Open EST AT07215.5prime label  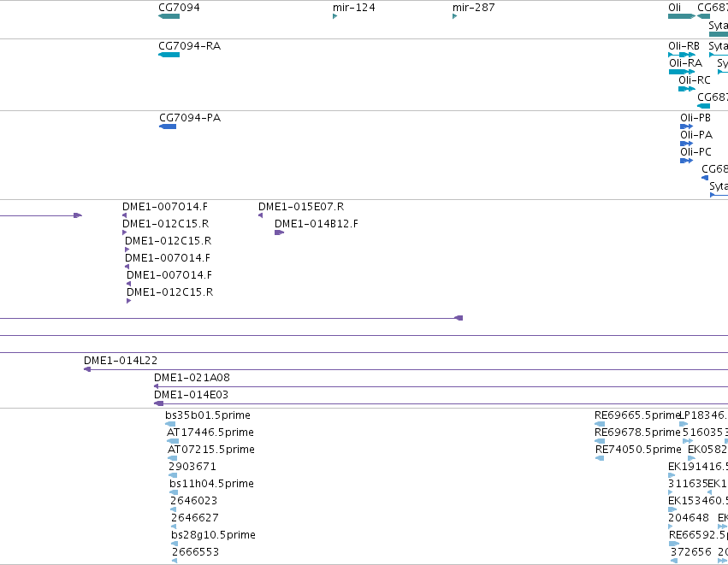[x=210, y=450]
